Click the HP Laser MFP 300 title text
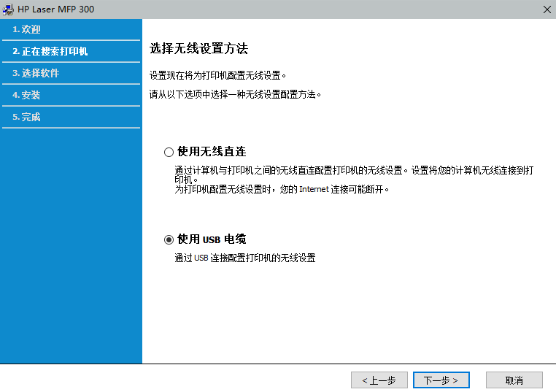556x392 pixels. pyautogui.click(x=55, y=9)
